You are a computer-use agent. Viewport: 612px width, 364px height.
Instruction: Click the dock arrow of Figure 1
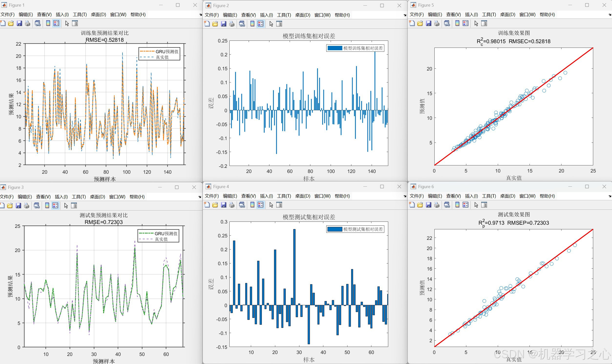click(x=200, y=15)
